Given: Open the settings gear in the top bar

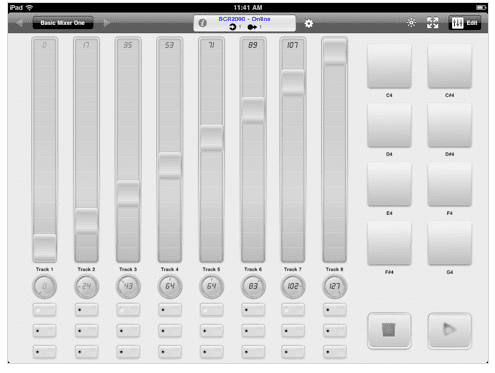Looking at the screenshot, I should pos(309,24).
